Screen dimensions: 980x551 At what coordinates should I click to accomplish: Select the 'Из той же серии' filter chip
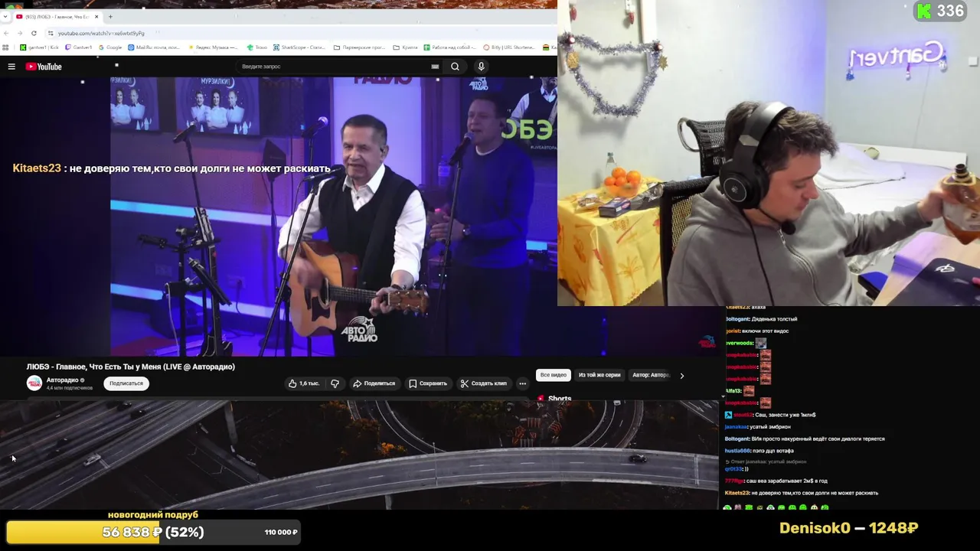(599, 375)
